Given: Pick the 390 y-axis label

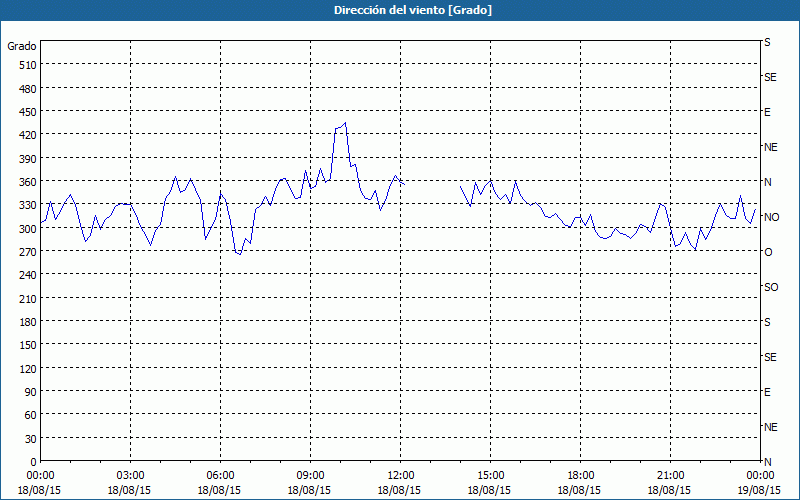Looking at the screenshot, I should tap(28, 159).
